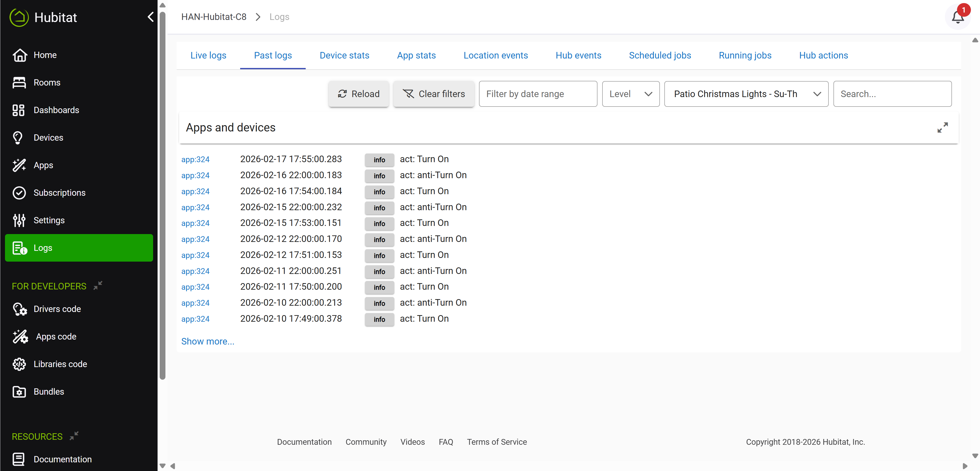Open Subscriptions from the sidebar
This screenshot has width=980, height=471.
point(59,193)
